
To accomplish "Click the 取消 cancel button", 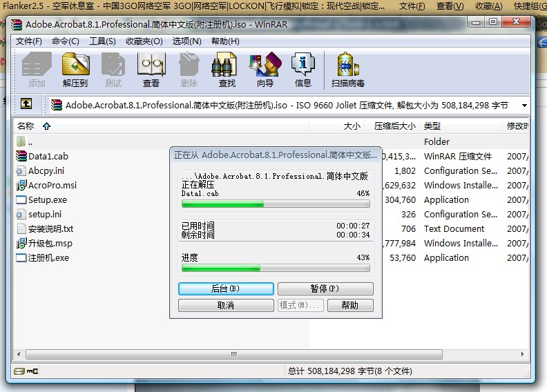I will (225, 305).
